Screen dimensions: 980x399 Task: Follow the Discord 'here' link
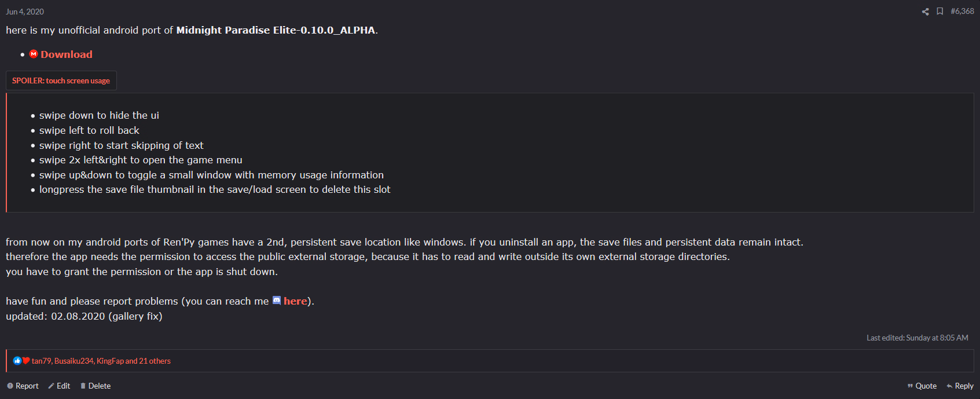(x=295, y=301)
